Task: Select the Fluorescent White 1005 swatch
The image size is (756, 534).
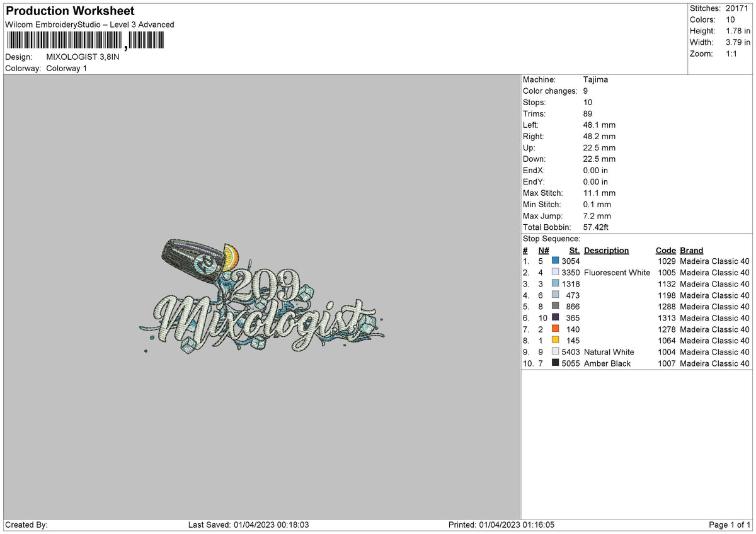Action: 555,272
